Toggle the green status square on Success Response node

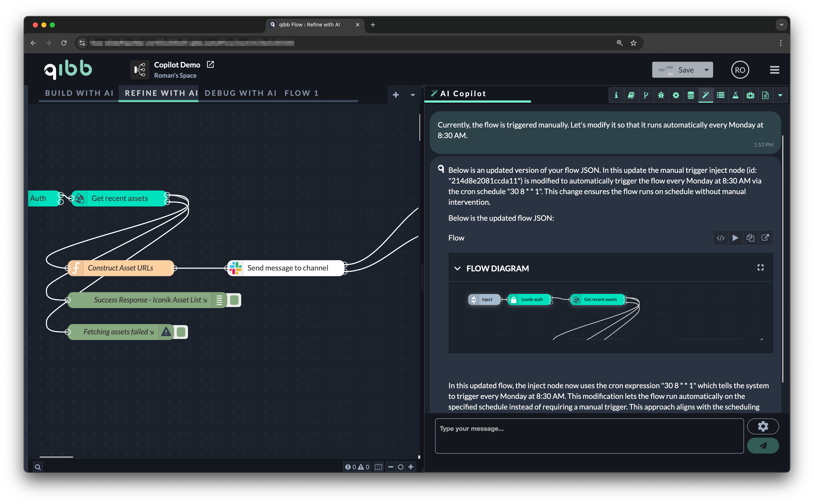(x=234, y=300)
